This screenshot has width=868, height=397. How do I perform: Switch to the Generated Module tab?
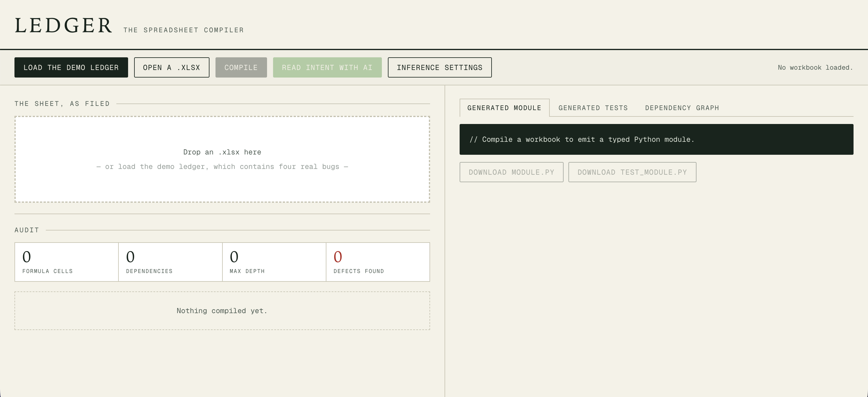(x=505, y=108)
